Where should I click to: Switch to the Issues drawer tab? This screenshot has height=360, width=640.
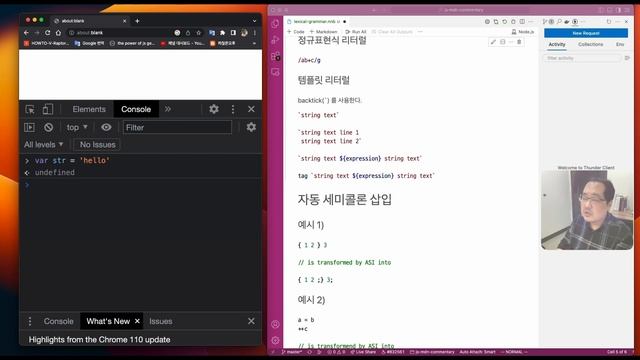[x=160, y=321]
